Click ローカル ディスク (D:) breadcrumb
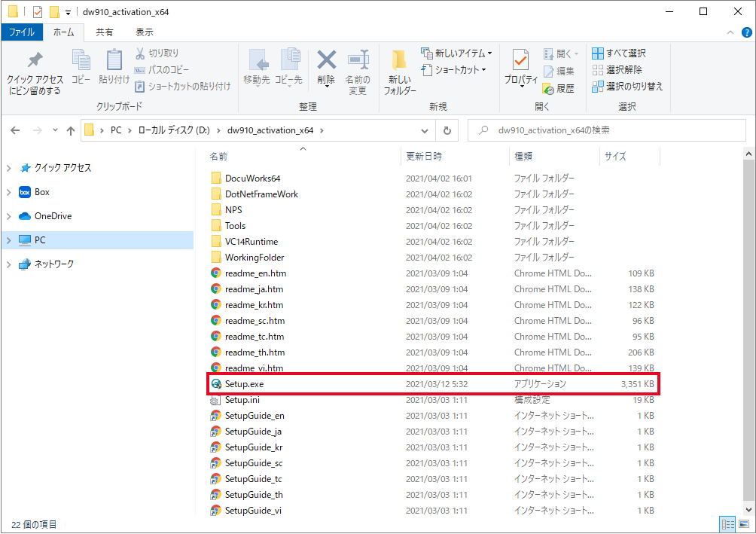The height and width of the screenshot is (534, 756). click(174, 130)
